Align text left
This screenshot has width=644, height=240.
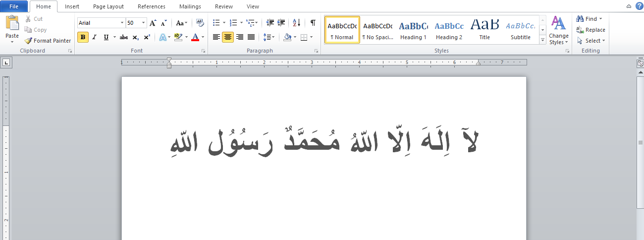click(216, 37)
